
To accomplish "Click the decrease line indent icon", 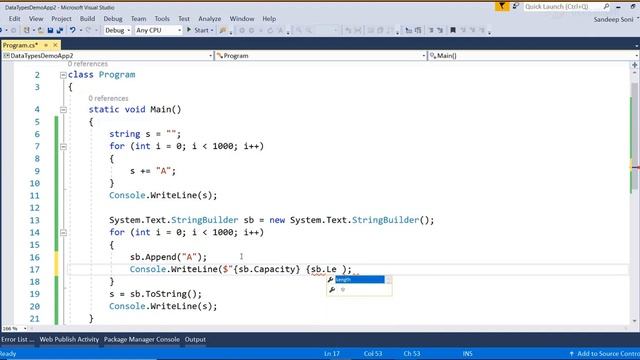I will point(408,30).
